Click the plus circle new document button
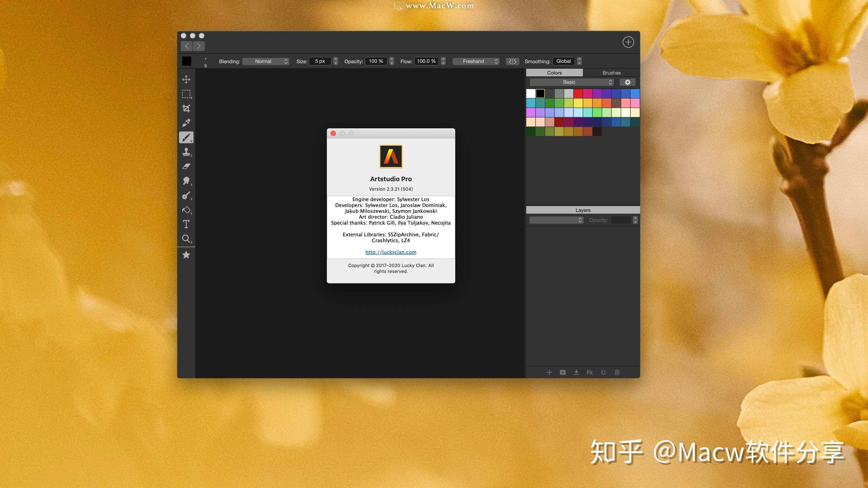Viewport: 868px width, 488px height. click(x=628, y=42)
